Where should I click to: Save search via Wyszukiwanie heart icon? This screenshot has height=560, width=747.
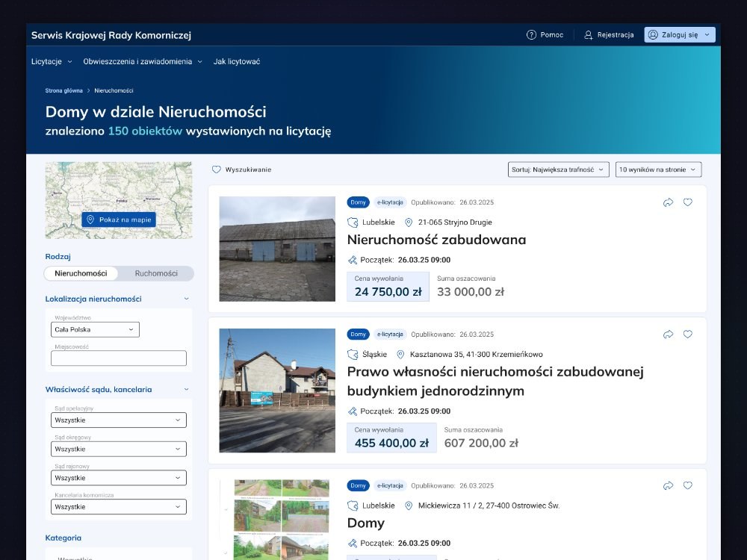[x=217, y=169]
